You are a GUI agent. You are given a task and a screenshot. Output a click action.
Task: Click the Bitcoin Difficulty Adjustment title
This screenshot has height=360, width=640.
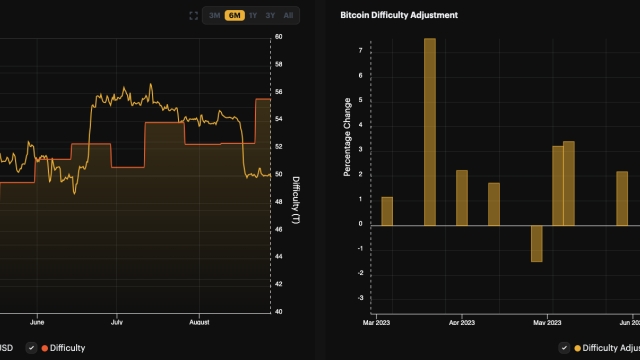399,15
